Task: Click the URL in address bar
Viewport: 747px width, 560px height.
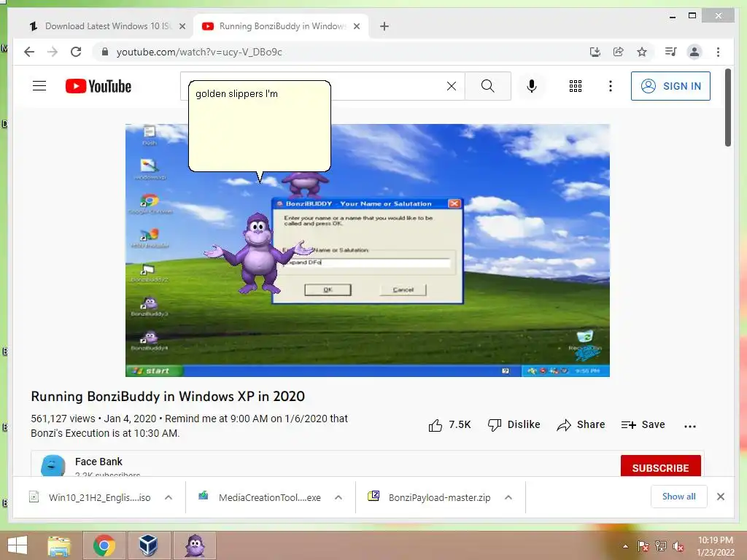Action: tap(199, 52)
